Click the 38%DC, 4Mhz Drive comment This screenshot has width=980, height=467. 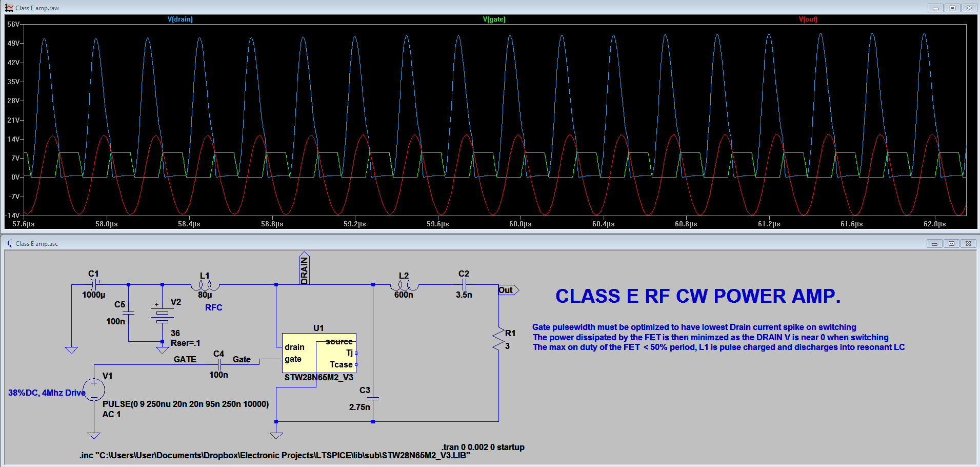(x=47, y=393)
